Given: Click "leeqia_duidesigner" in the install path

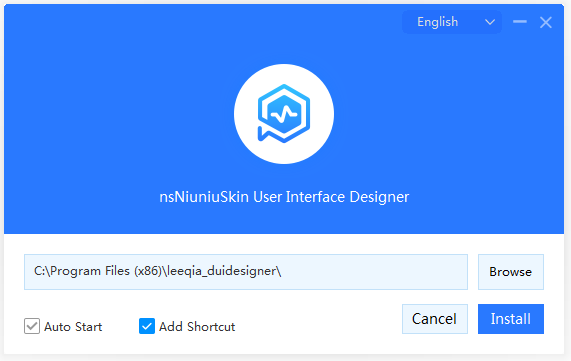Looking at the screenshot, I should click(x=221, y=271).
